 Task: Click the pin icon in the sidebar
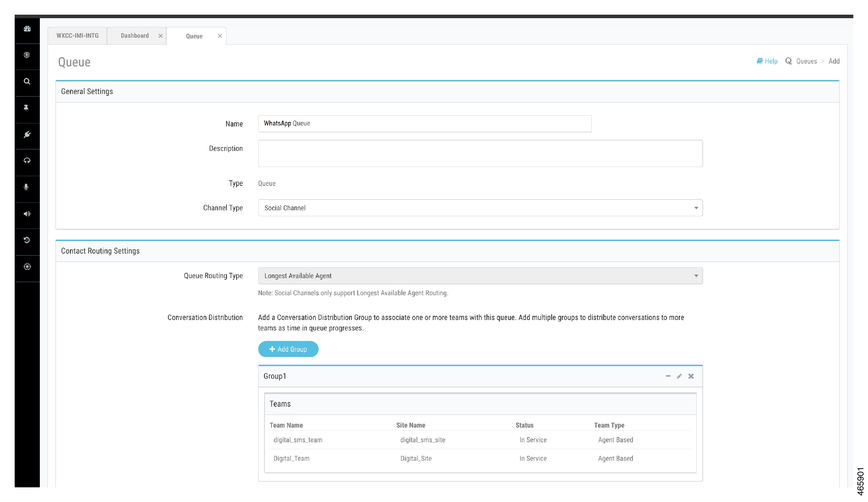(27, 107)
